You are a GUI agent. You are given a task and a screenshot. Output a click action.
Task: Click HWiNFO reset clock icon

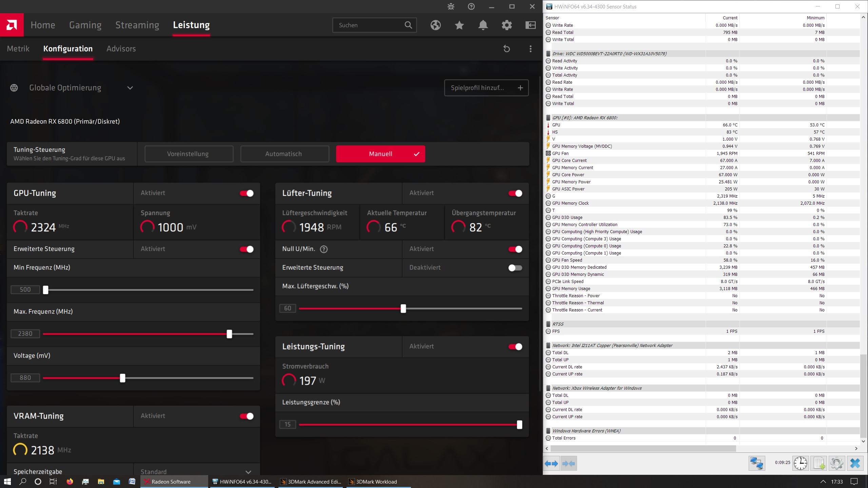pos(800,463)
